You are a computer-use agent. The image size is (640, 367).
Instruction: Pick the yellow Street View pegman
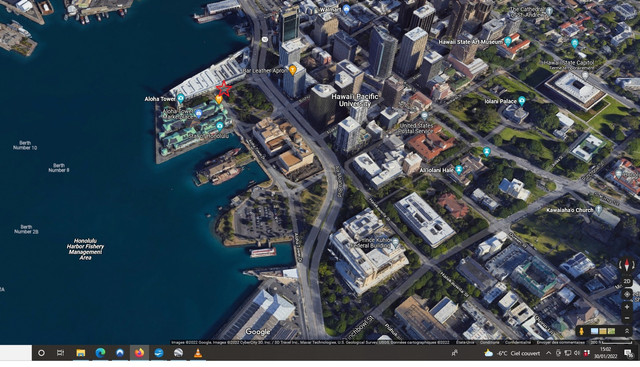[x=581, y=331]
